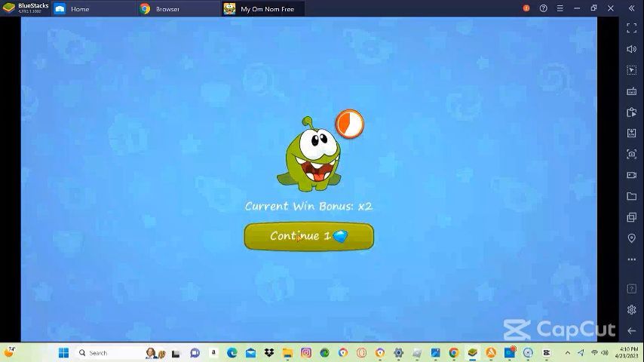The image size is (644, 362).
Task: Open Dropbox from the taskbar
Action: (x=269, y=352)
